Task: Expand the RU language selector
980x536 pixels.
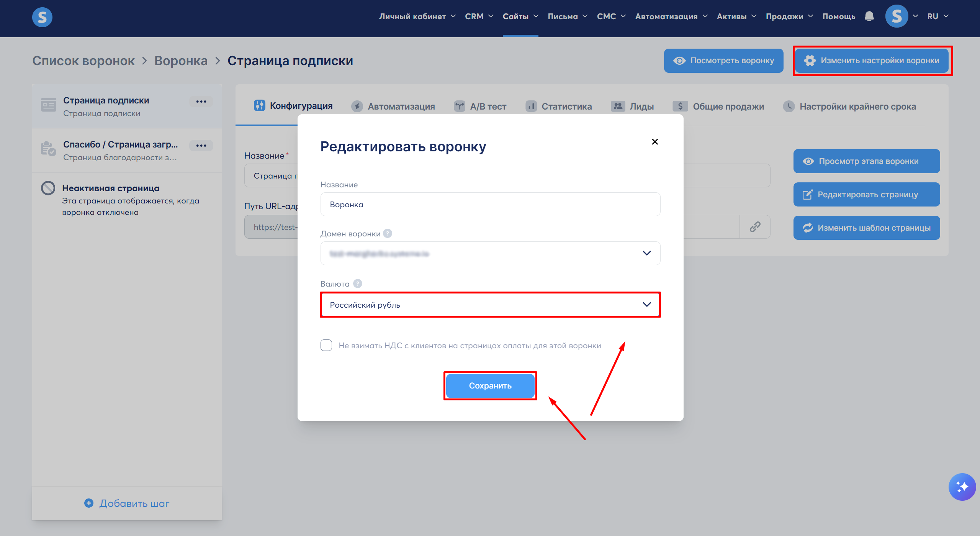Action: coord(937,16)
